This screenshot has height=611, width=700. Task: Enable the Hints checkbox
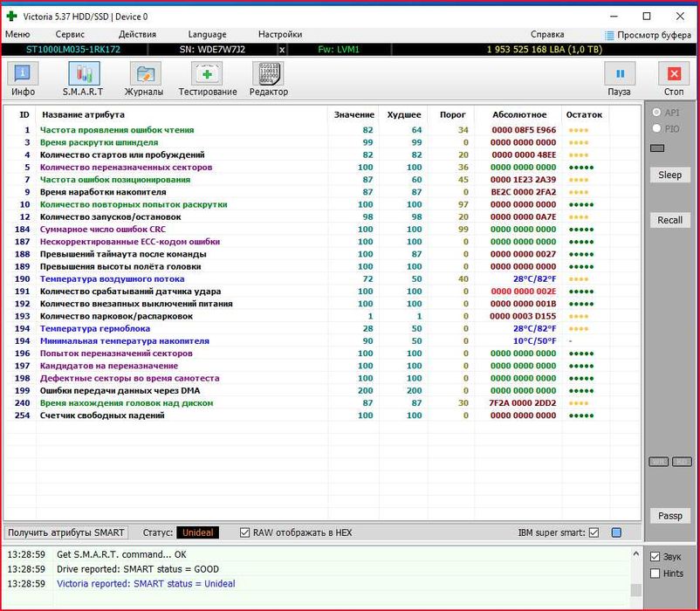tap(655, 573)
